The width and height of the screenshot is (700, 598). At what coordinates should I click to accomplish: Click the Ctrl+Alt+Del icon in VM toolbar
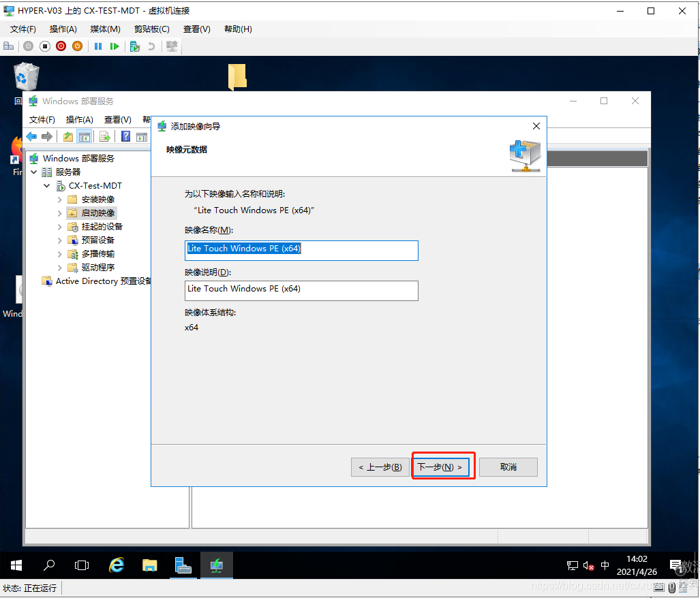[x=8, y=46]
